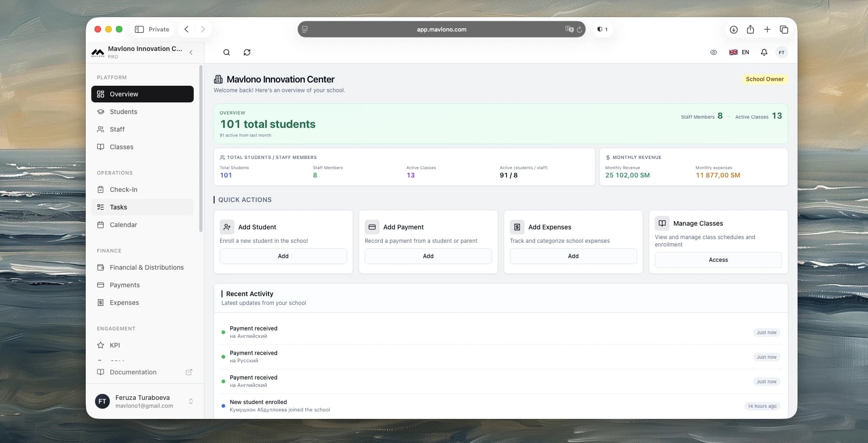The image size is (868, 443).
Task: Click the School Owner badge
Action: 765,79
